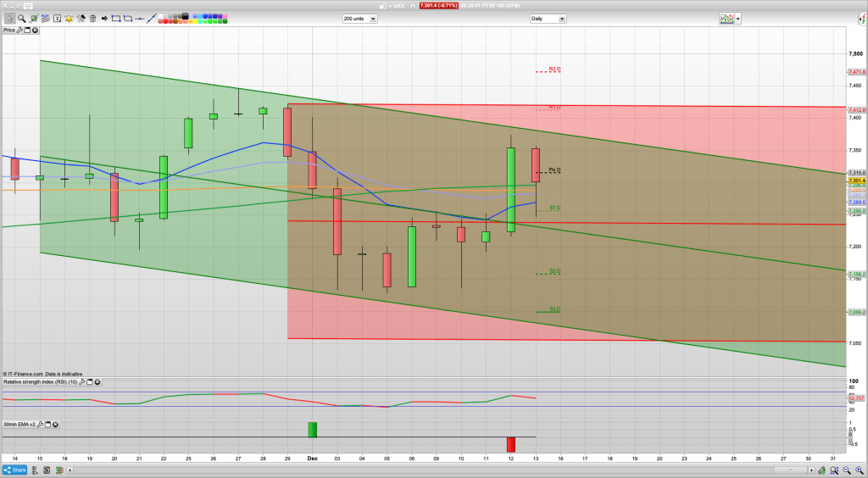This screenshot has height=478, width=868.
Task: Open Price panel wrench settings
Action: (x=19, y=30)
